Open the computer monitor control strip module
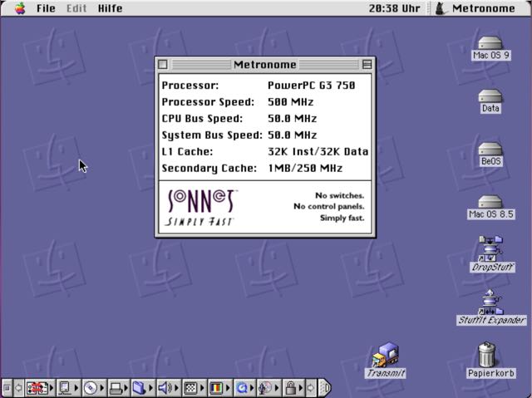The height and width of the screenshot is (398, 532). click(x=68, y=387)
